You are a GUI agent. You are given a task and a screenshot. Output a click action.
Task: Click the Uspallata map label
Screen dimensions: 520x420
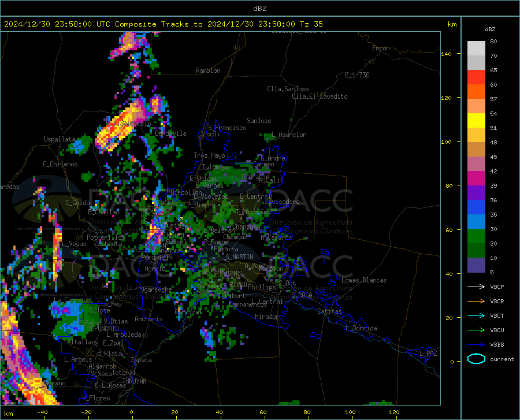[x=60, y=139]
